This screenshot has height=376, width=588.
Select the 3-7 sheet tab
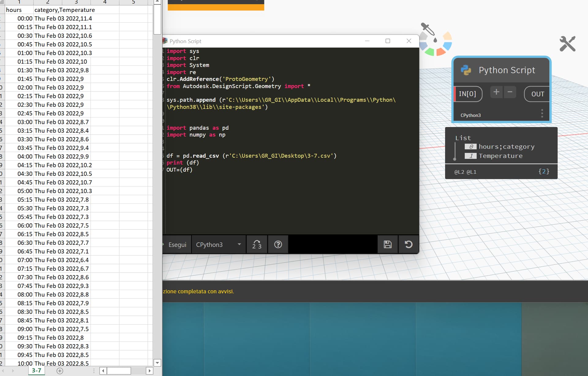pyautogui.click(x=36, y=370)
